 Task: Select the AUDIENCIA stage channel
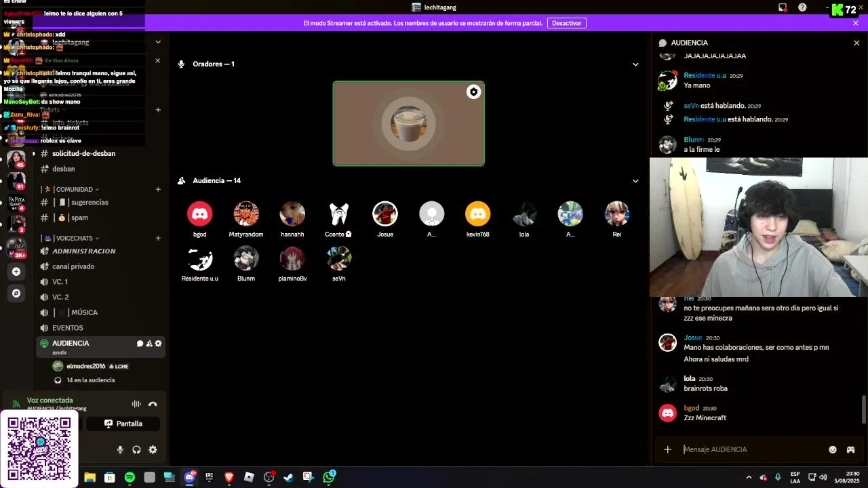coord(100,347)
